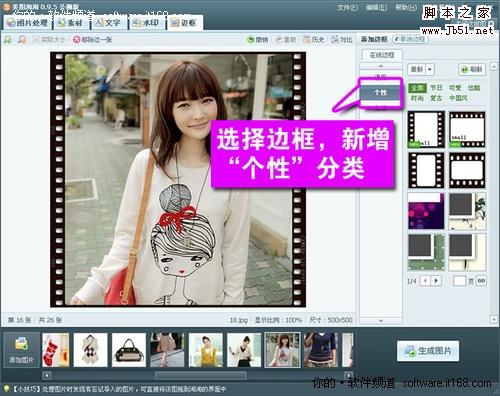Select the highlighted cartoon sweater girl thumbnail
Viewport: 500px width, 396px height.
click(x=282, y=350)
